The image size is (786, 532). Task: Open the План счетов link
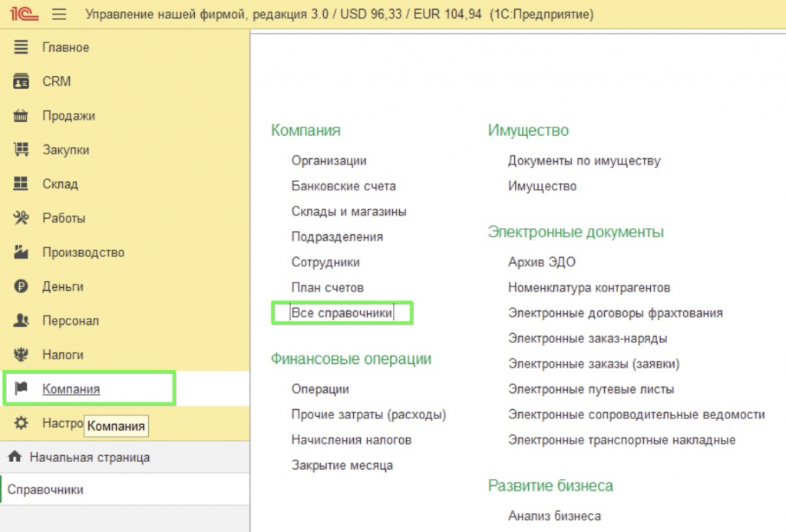(327, 287)
